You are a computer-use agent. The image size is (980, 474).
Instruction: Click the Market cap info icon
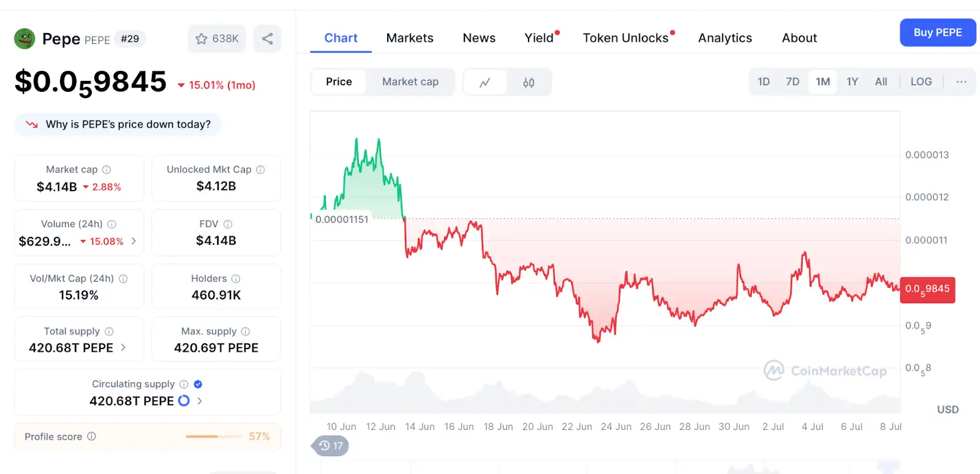coord(107,170)
